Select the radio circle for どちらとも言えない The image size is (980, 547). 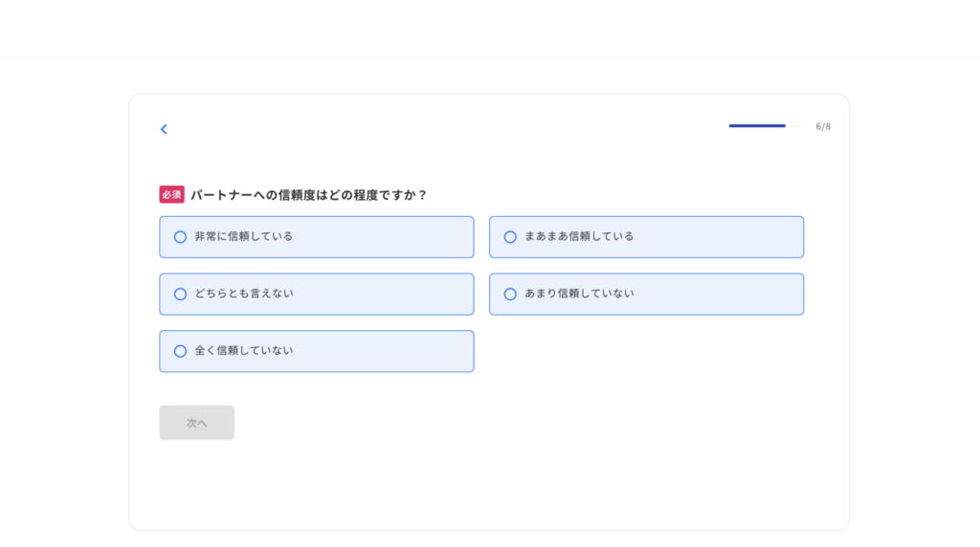click(180, 295)
